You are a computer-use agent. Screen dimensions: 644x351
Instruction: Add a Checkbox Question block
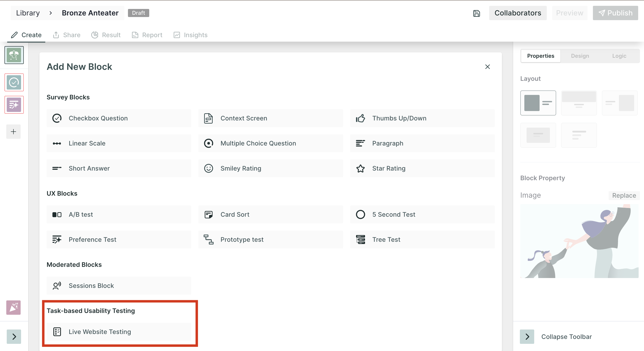(x=119, y=118)
